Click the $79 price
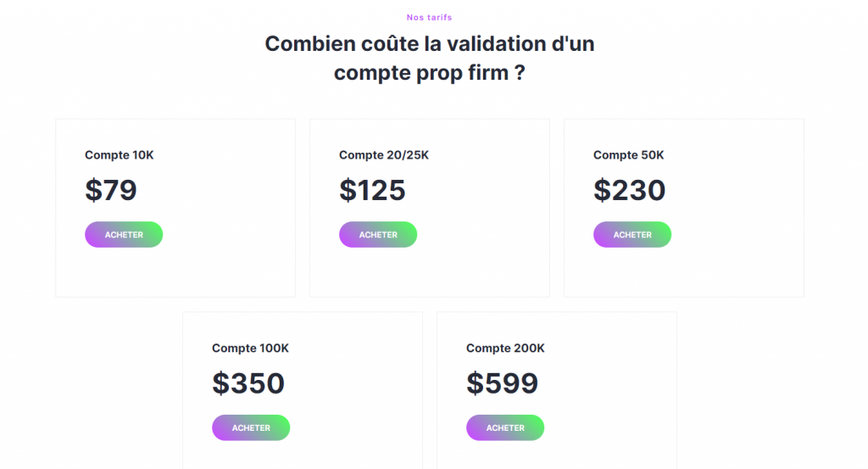 click(111, 190)
